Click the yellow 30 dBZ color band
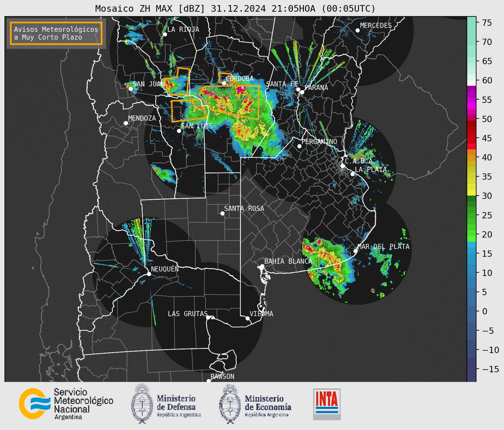This screenshot has height=430, width=504. (x=471, y=193)
